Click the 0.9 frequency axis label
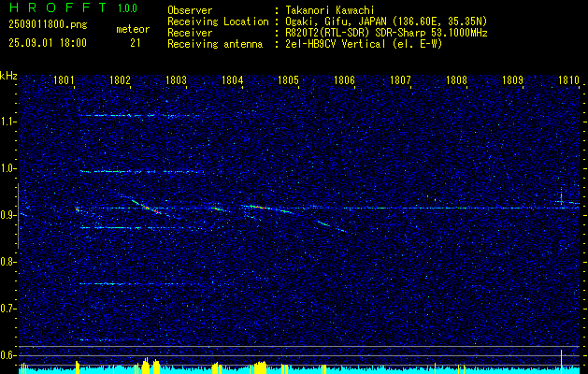588x374 pixels. pyautogui.click(x=7, y=215)
